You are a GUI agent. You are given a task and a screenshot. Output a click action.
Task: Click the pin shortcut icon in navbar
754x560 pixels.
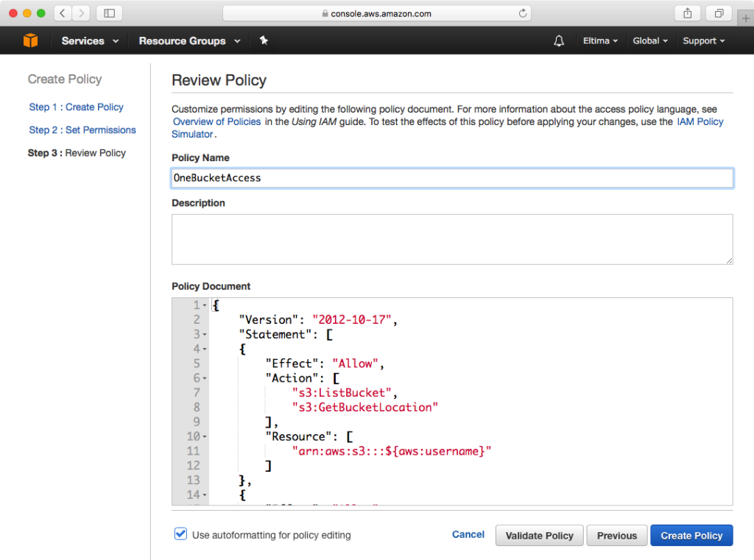coord(264,40)
